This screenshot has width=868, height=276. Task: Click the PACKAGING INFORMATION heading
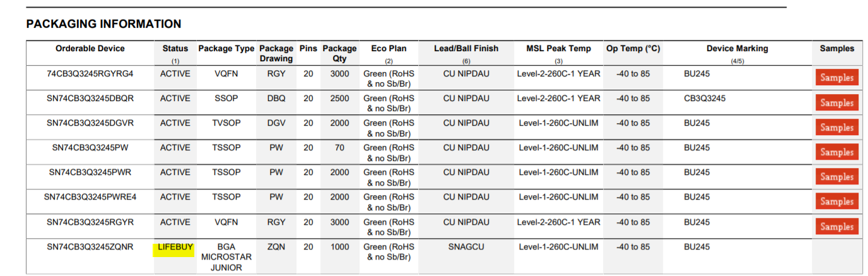[x=103, y=24]
